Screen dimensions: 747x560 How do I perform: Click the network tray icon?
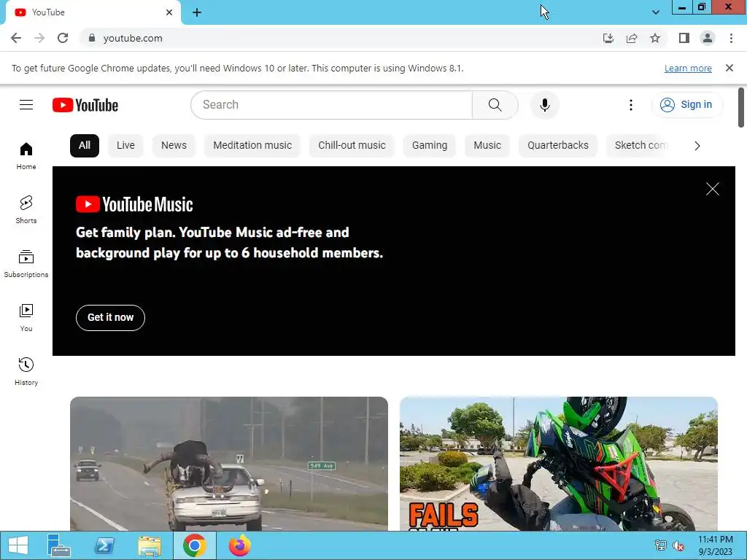coord(661,545)
